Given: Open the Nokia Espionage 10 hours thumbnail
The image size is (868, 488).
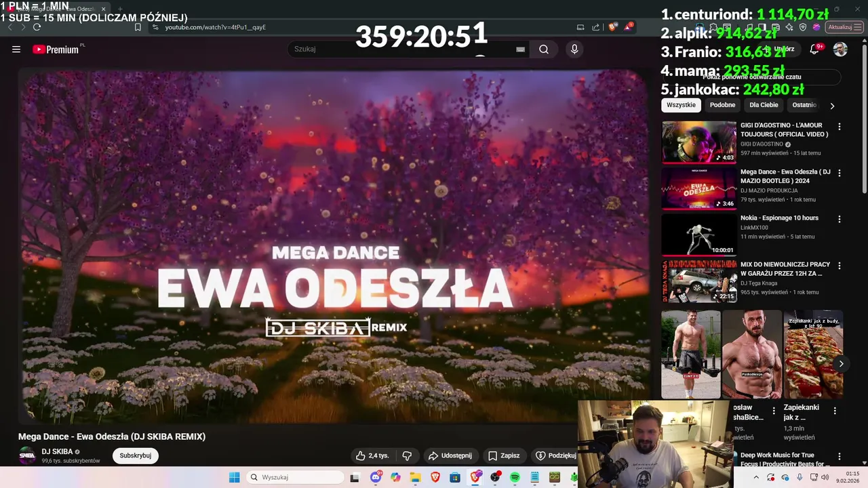Looking at the screenshot, I should click(x=698, y=235).
